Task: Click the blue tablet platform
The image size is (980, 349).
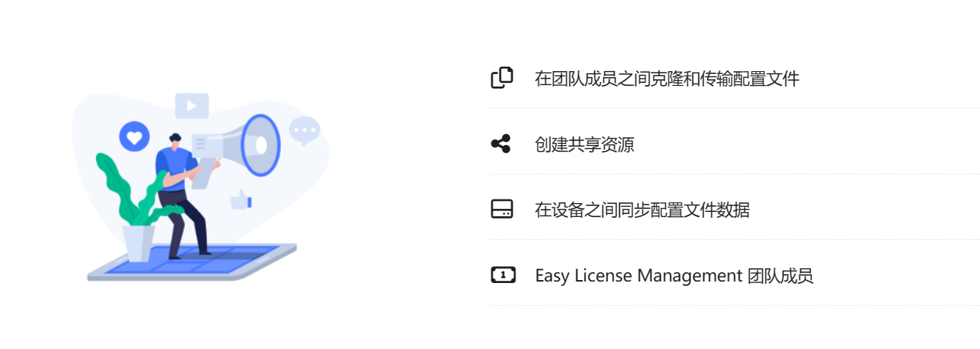Action: click(x=192, y=263)
